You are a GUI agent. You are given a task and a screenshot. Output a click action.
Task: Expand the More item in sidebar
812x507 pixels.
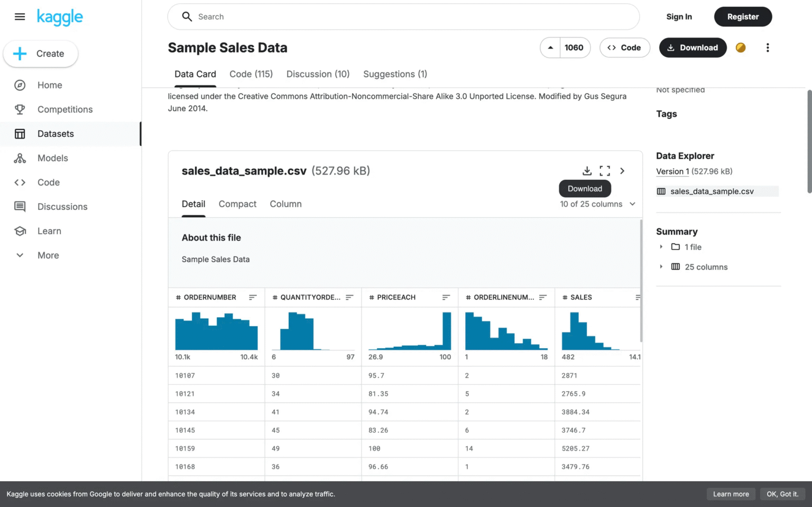48,255
